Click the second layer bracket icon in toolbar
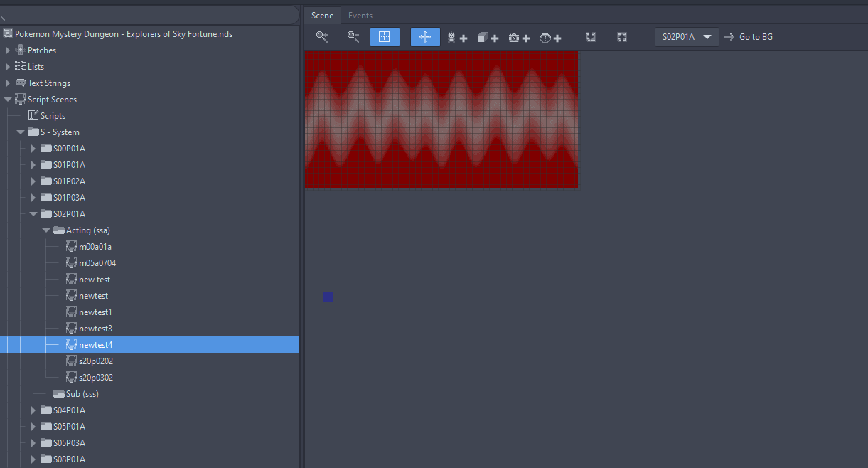 click(622, 37)
